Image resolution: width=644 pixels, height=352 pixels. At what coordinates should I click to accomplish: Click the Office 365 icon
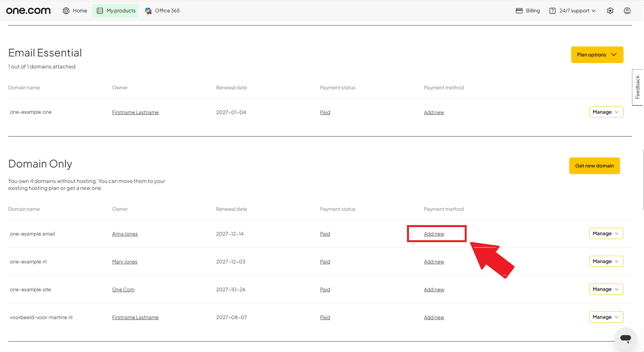coord(148,11)
